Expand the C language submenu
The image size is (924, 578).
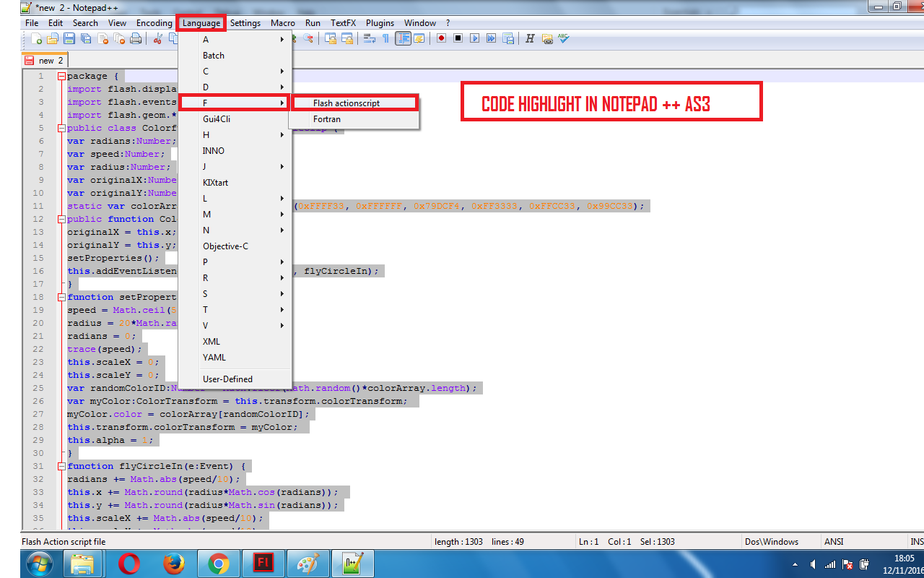pyautogui.click(x=231, y=71)
